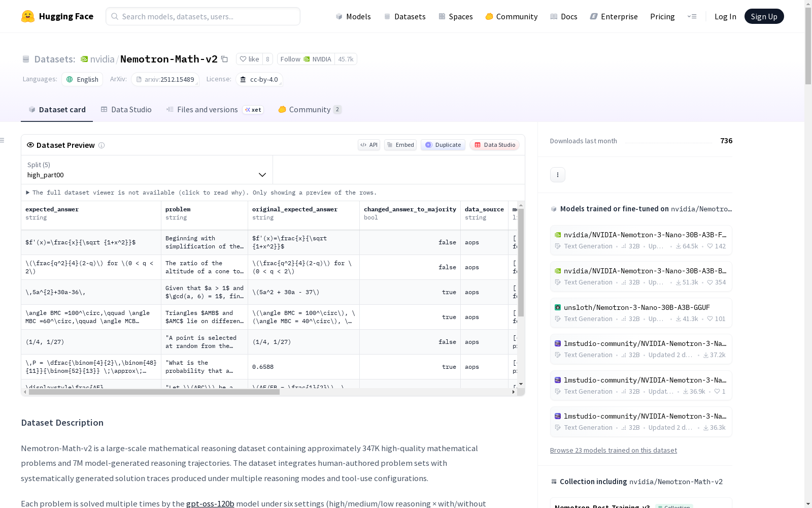Open the arxiv:2512.15489 tag
Viewport: 812px width, 508px height.
tap(165, 79)
